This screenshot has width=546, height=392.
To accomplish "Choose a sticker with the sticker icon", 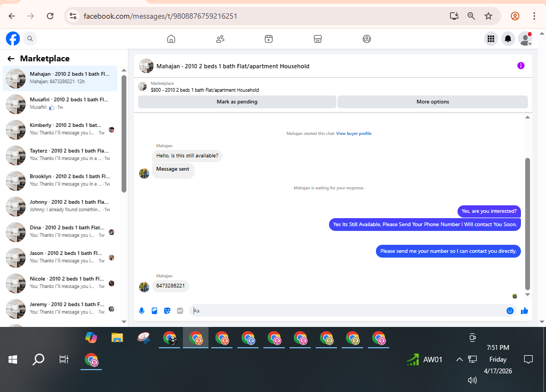I will (167, 311).
